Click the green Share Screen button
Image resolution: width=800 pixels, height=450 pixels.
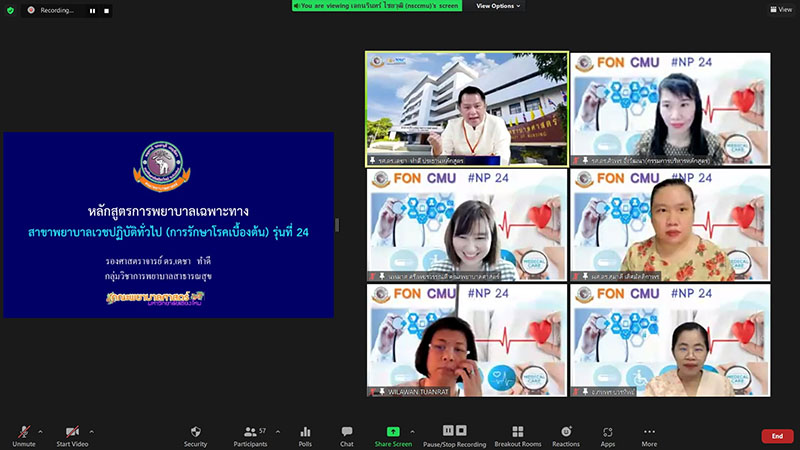tap(393, 436)
